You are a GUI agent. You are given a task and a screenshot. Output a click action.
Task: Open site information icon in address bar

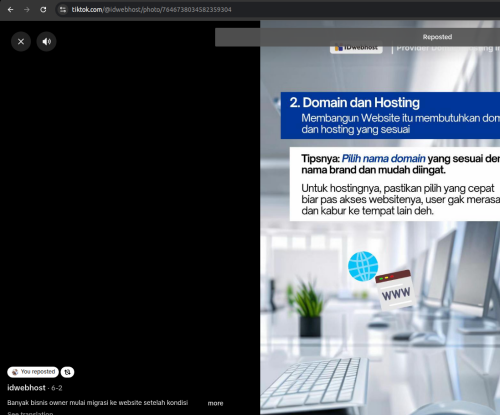[63, 10]
